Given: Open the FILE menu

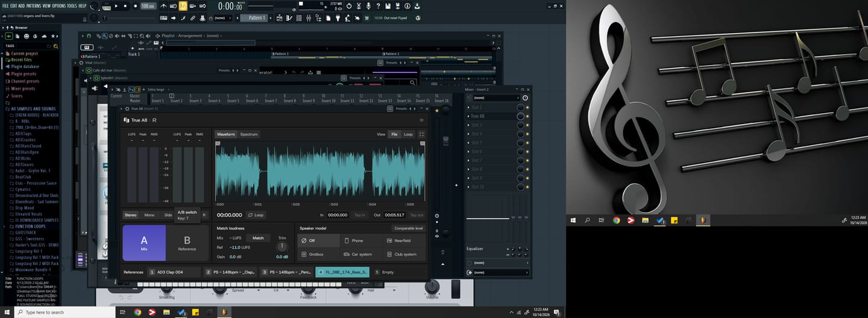Looking at the screenshot, I should coord(5,5).
